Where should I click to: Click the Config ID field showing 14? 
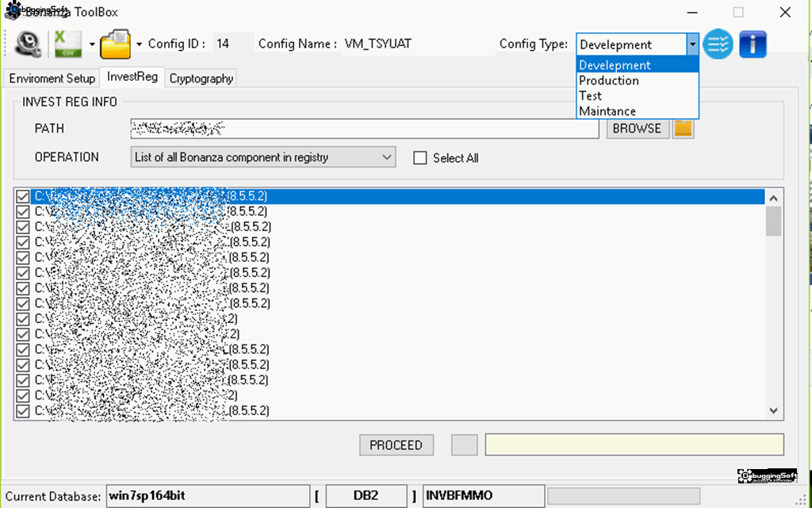pyautogui.click(x=233, y=44)
